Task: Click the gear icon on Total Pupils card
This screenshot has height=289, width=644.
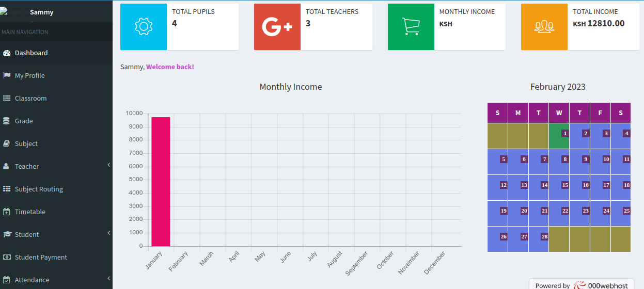Action: point(143,27)
